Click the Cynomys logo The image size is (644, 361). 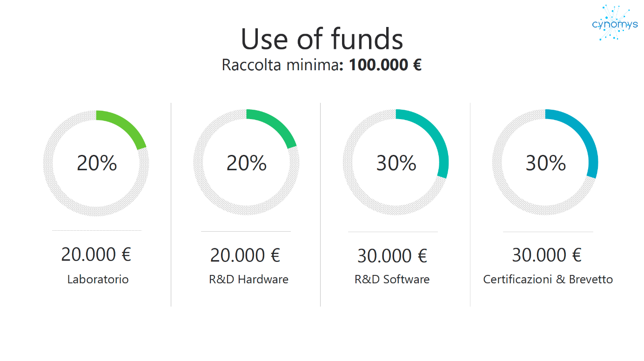click(x=615, y=23)
